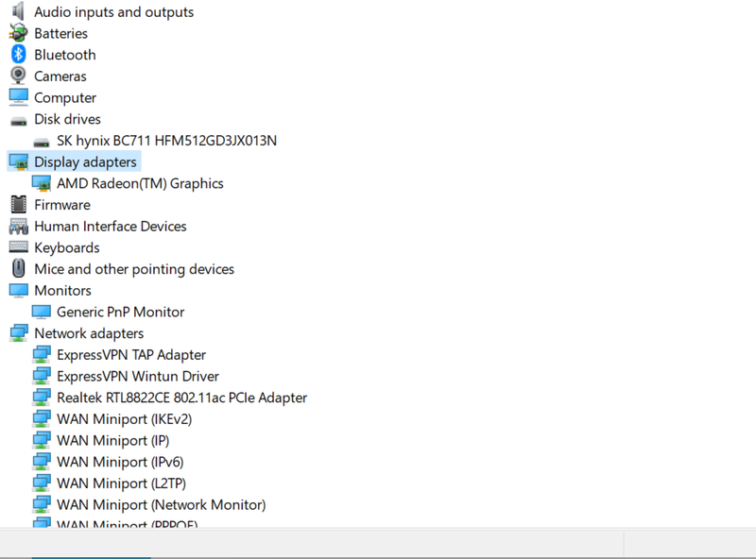This screenshot has width=756, height=559.
Task: Click the Bluetooth logo icon
Action: pos(18,55)
